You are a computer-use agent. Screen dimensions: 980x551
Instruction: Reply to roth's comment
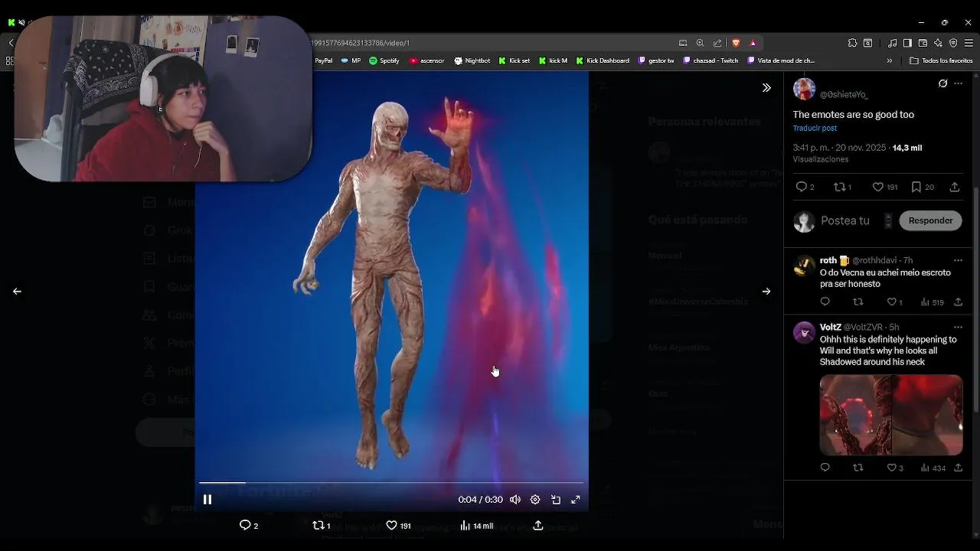click(825, 302)
